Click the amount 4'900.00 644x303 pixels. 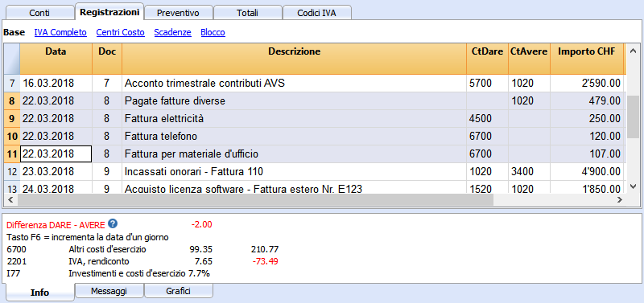point(587,171)
